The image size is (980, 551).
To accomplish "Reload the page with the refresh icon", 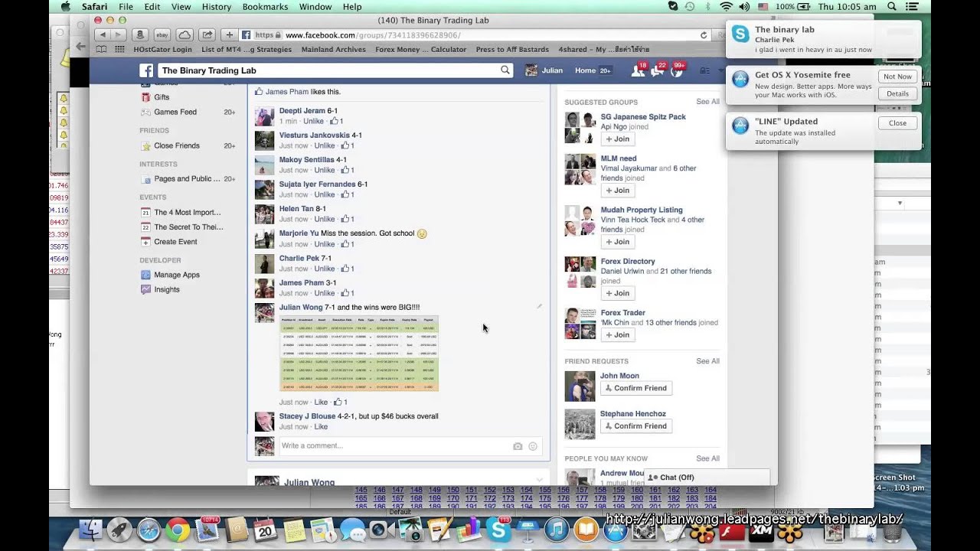I will pos(704,35).
